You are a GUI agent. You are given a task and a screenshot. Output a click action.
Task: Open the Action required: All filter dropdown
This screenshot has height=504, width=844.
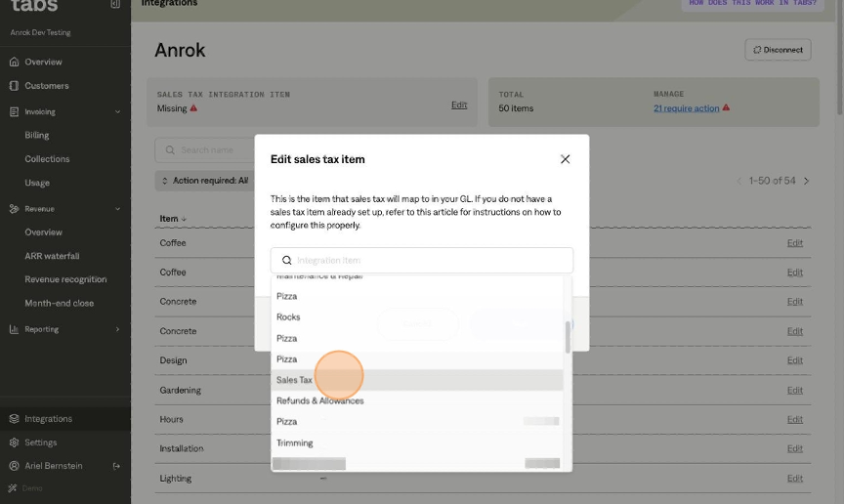[205, 181]
